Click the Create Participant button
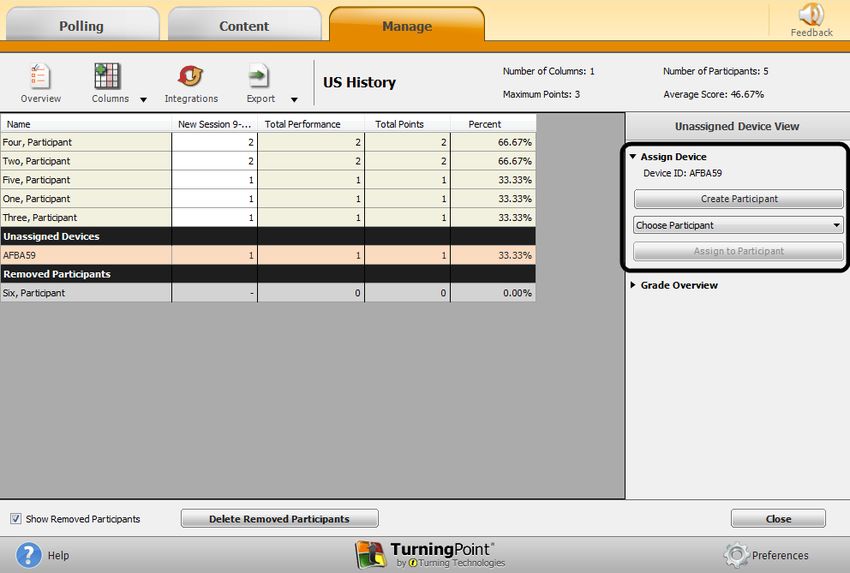Image resolution: width=850 pixels, height=573 pixels. coord(738,199)
